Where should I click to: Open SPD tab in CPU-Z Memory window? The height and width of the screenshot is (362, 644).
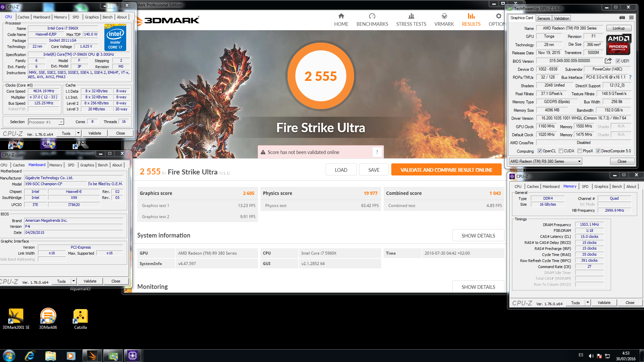pyautogui.click(x=585, y=187)
